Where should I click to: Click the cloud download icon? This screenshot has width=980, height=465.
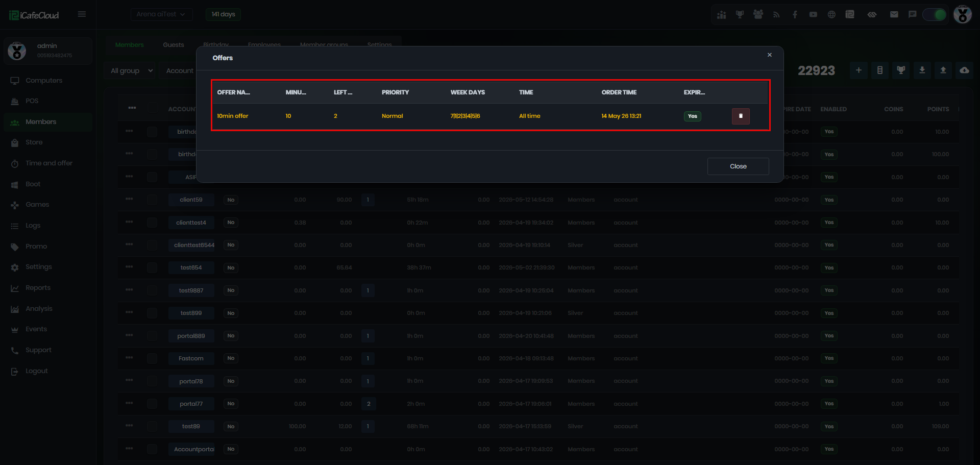[x=964, y=70]
